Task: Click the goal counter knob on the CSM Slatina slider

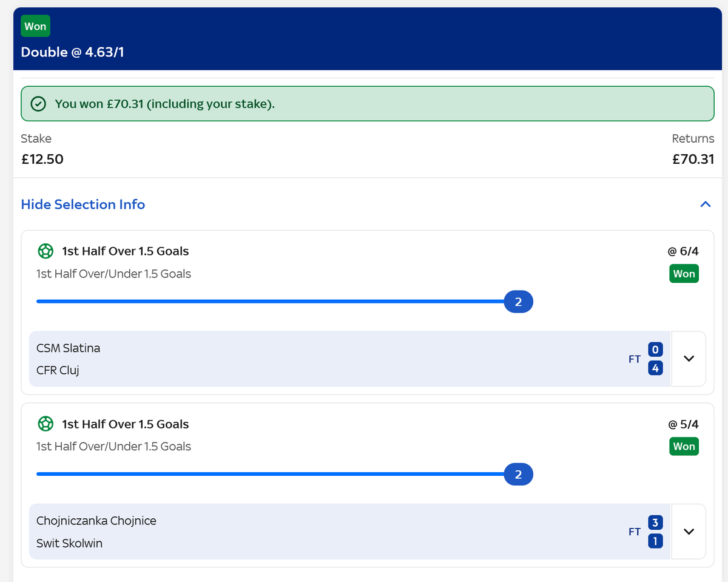Action: coord(518,302)
